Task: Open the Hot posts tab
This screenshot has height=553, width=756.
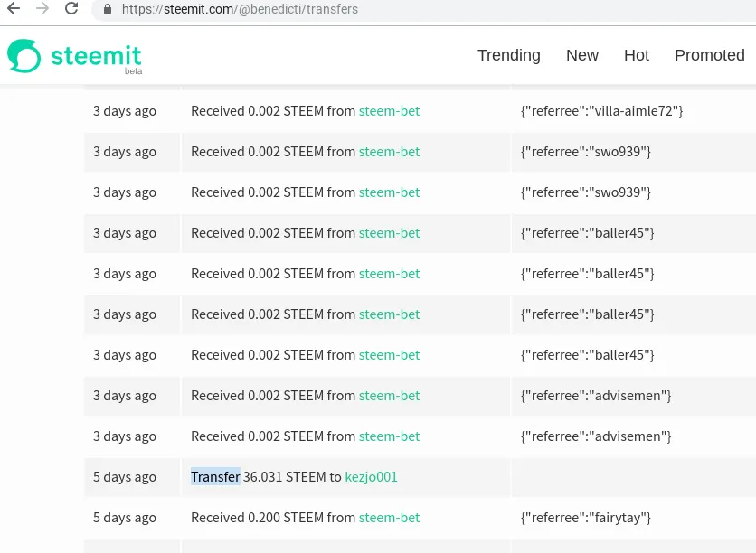Action: tap(636, 55)
